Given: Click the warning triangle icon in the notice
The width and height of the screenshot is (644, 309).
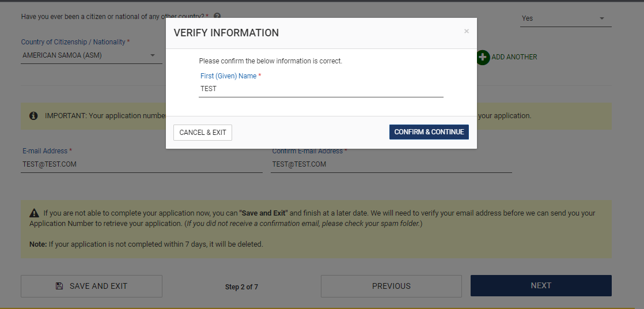Looking at the screenshot, I should (34, 213).
